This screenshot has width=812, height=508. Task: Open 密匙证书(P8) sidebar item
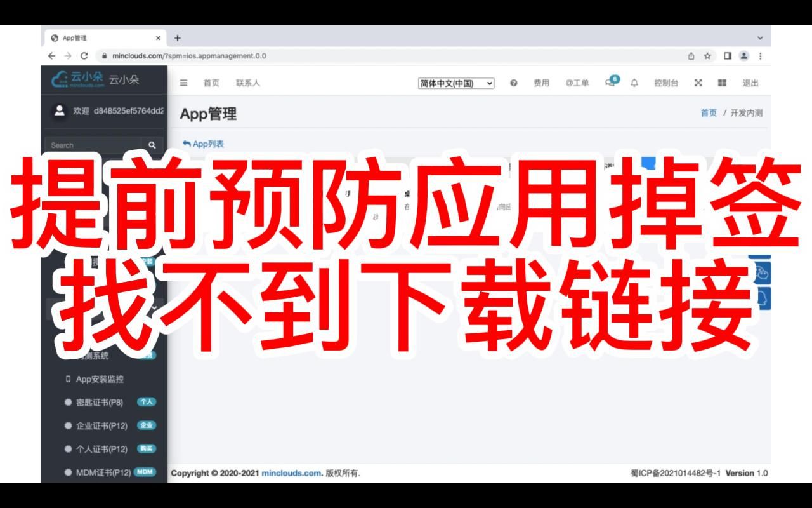click(x=100, y=403)
